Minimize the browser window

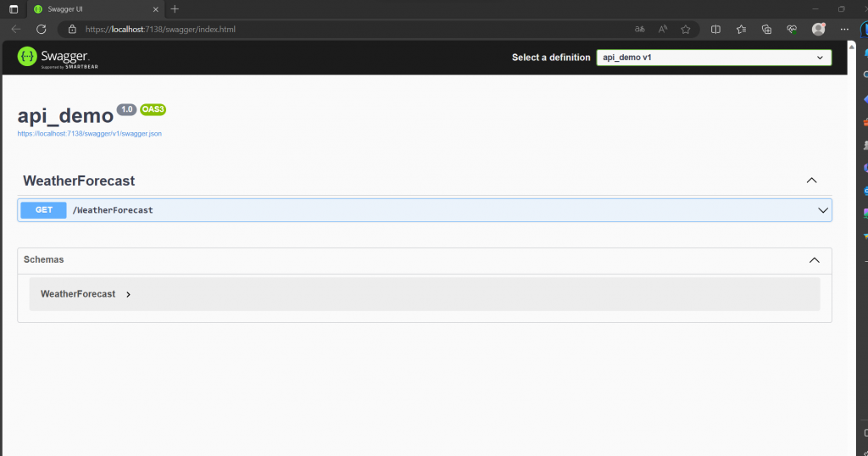coord(815,8)
